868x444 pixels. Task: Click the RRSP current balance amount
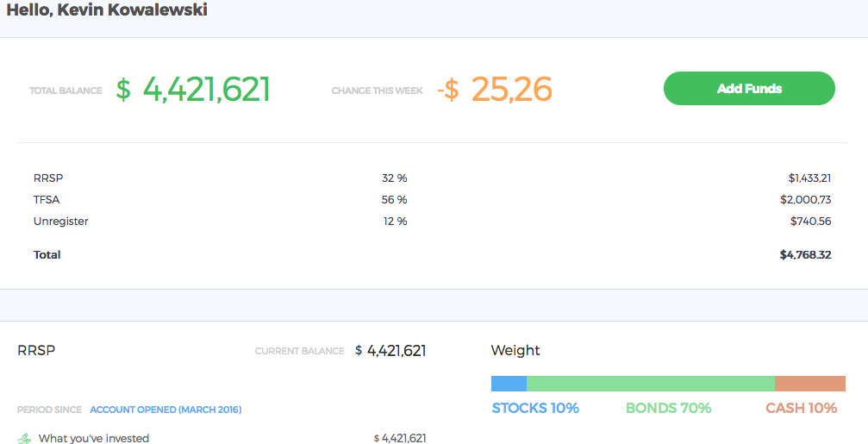(390, 350)
